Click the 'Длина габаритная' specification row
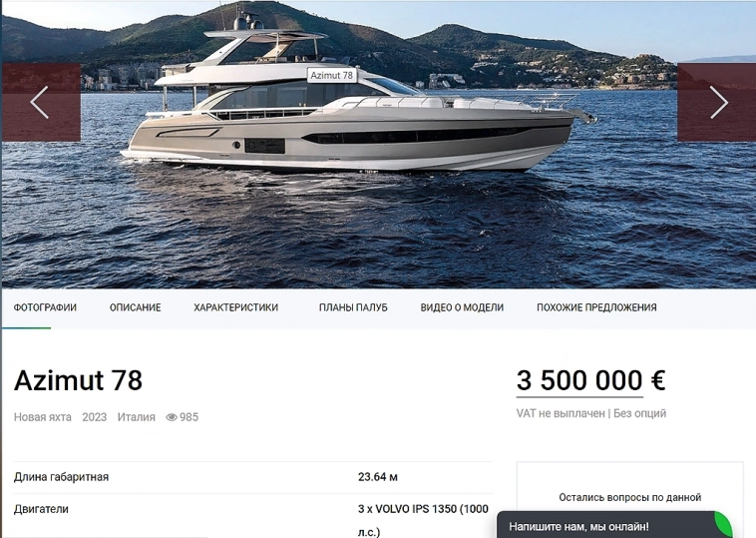This screenshot has width=756, height=538. 253,477
